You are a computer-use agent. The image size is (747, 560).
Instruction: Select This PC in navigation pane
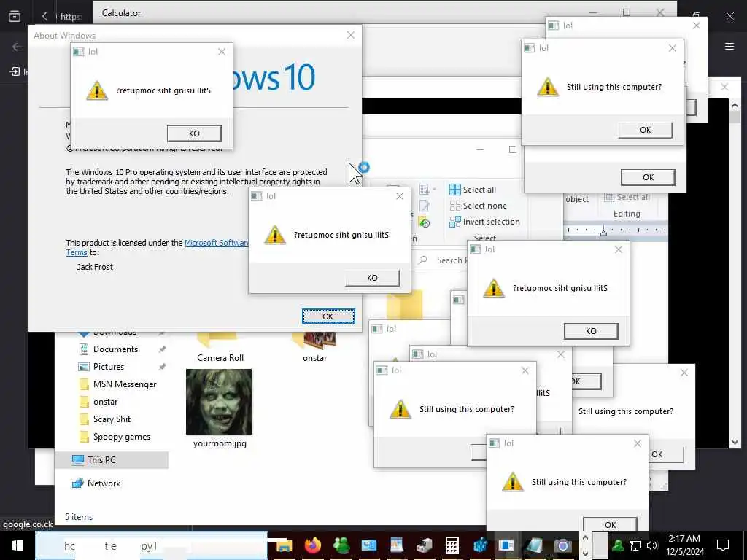(112, 460)
